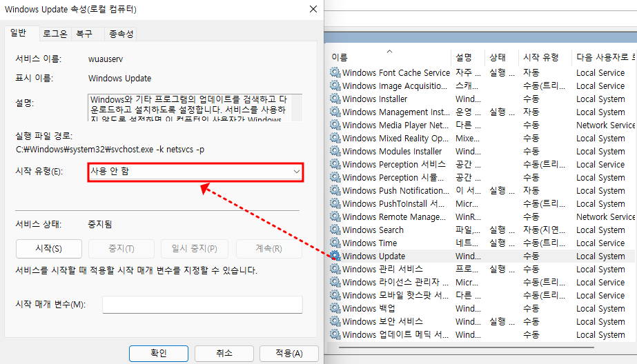The image size is (637, 364).
Task: Click the gear icon for Windows Modules Installer
Action: [x=335, y=151]
